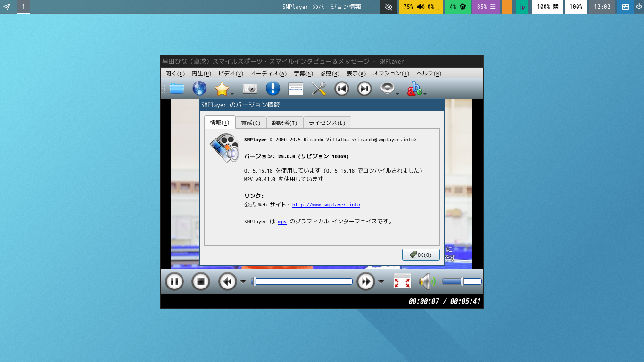Open a file with the folder icon

click(x=177, y=89)
